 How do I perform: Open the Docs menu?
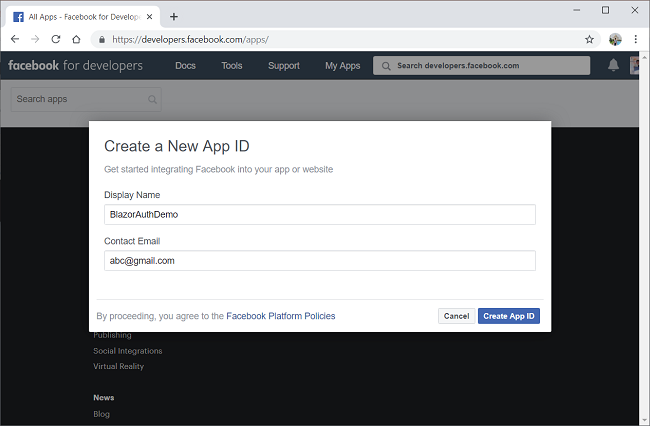tap(185, 66)
